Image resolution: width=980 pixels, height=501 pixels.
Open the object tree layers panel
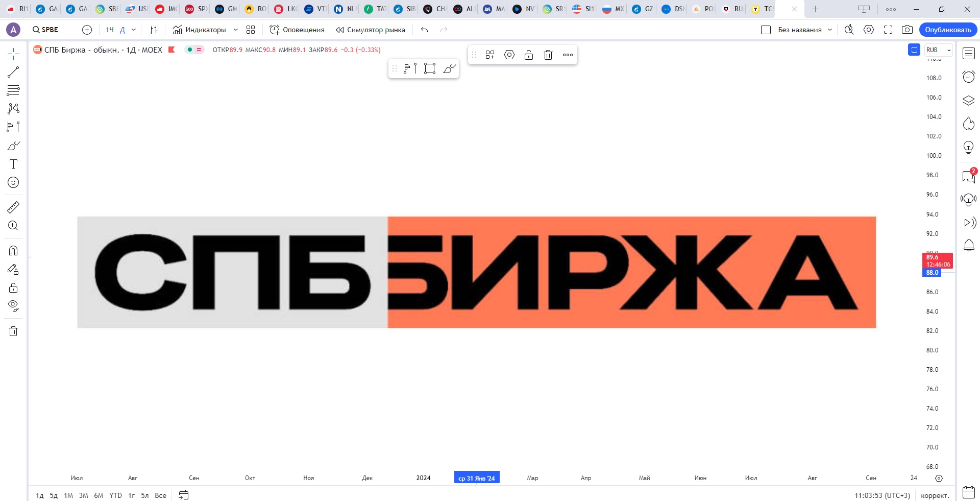[969, 100]
